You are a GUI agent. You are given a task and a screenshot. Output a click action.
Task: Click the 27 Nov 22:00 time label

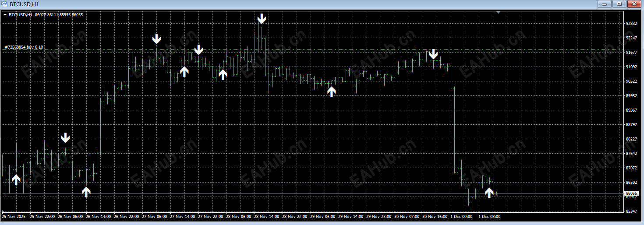[211, 217]
